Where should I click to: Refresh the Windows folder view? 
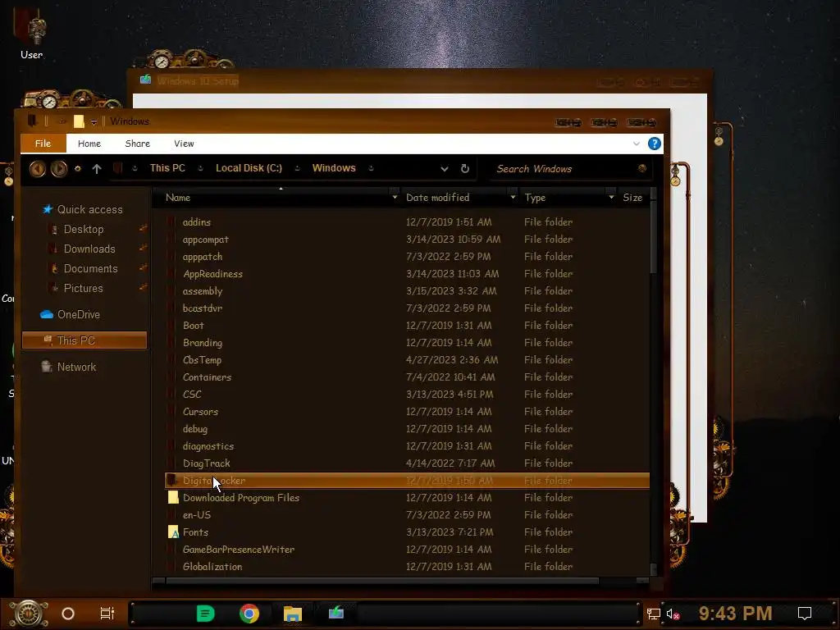(x=465, y=169)
